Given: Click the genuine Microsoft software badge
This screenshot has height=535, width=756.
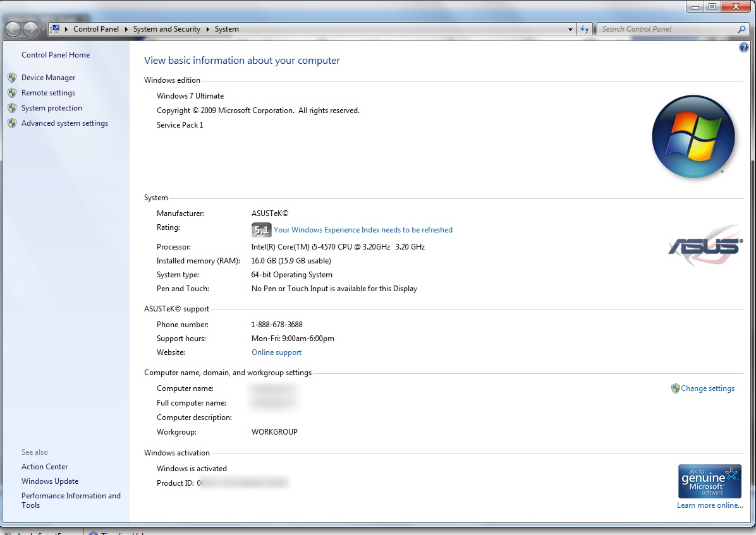Looking at the screenshot, I should click(710, 481).
